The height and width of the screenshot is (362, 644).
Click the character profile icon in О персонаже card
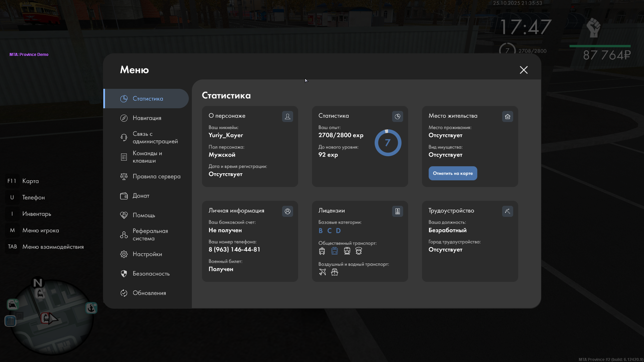pos(287,116)
